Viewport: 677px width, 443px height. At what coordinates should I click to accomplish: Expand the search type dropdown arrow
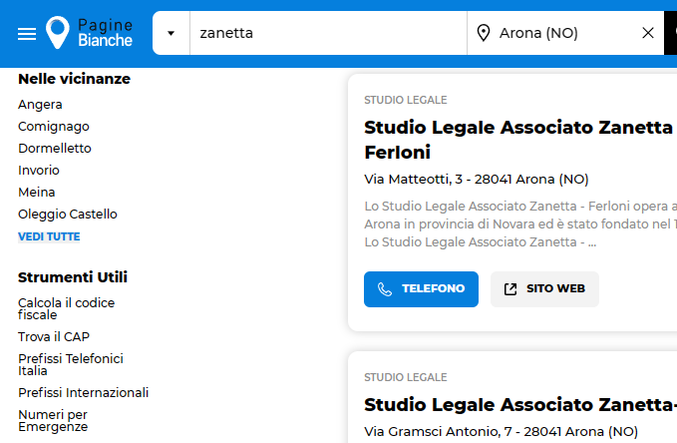171,33
